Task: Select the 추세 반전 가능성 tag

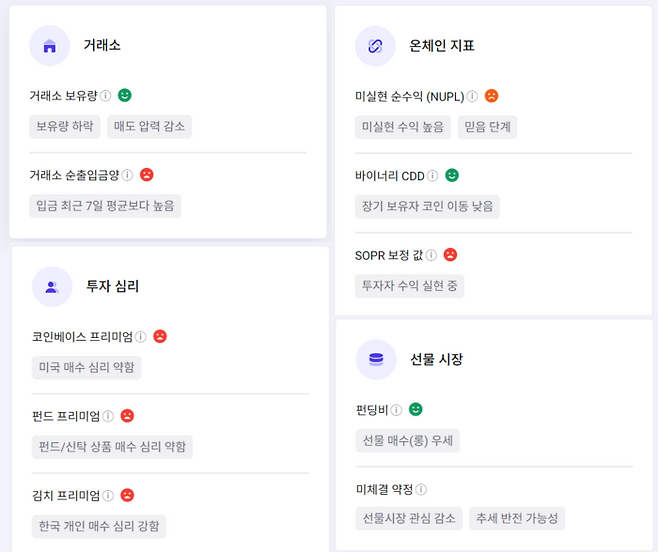Action: pyautogui.click(x=517, y=518)
